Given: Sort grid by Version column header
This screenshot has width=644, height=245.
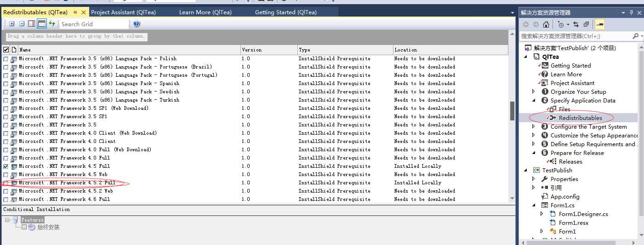Looking at the screenshot, I should click(x=269, y=50).
